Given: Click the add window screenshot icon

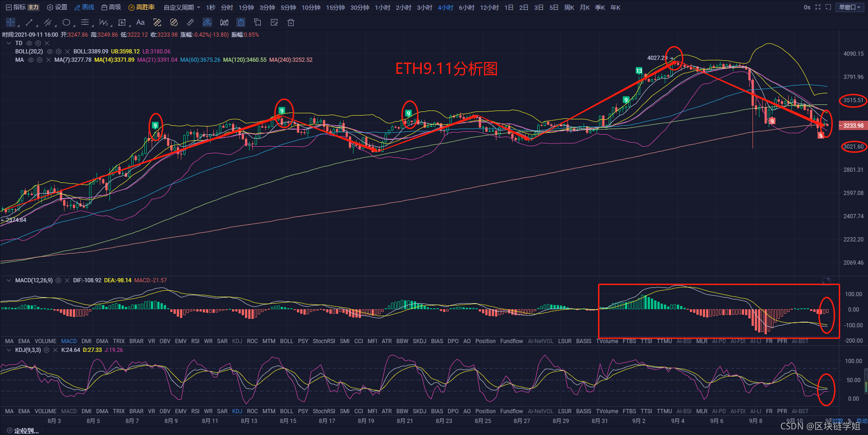Looking at the screenshot, I should coord(828,7).
